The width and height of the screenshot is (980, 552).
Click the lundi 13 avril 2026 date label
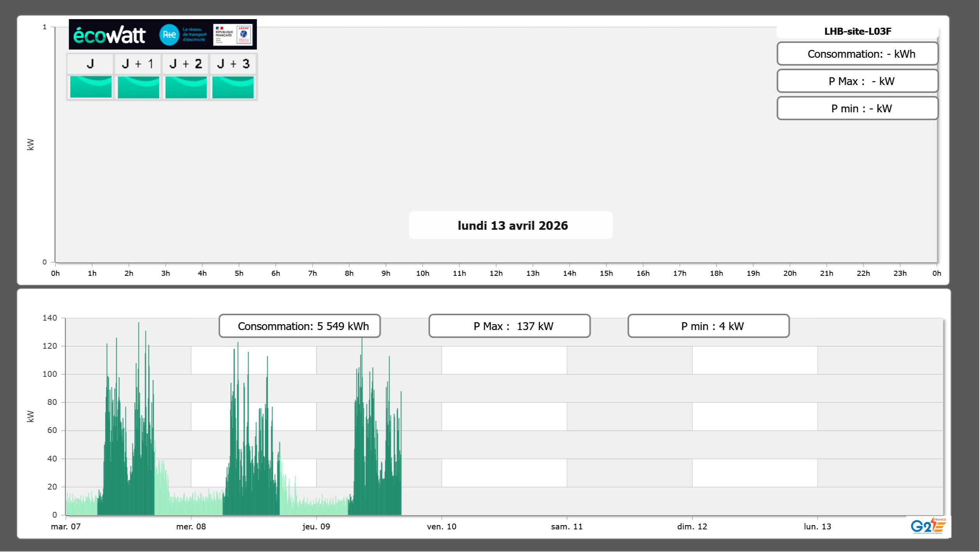[512, 225]
